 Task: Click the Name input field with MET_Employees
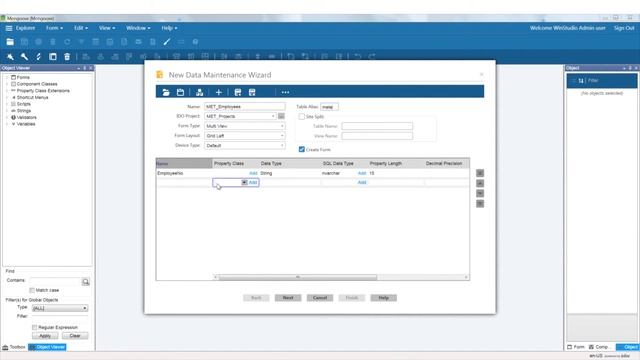click(x=244, y=107)
